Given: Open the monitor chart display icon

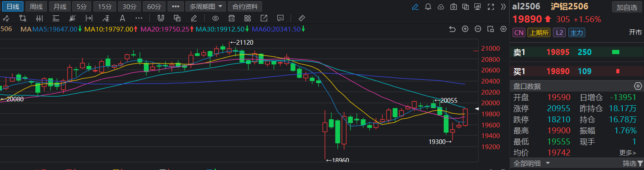Looking at the screenshot, I should (478, 7).
